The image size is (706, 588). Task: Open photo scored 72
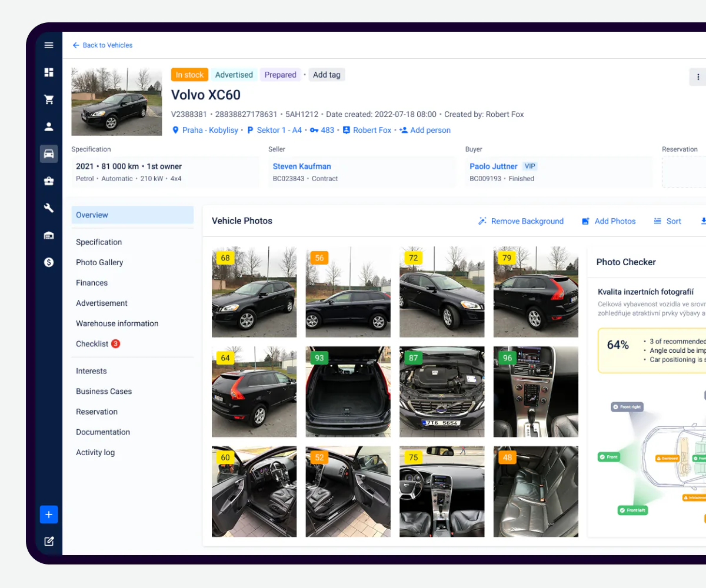pos(442,292)
